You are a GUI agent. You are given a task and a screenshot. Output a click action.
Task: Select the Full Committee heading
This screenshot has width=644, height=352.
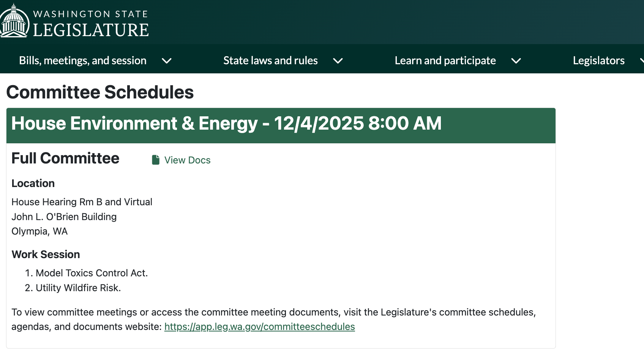[65, 158]
